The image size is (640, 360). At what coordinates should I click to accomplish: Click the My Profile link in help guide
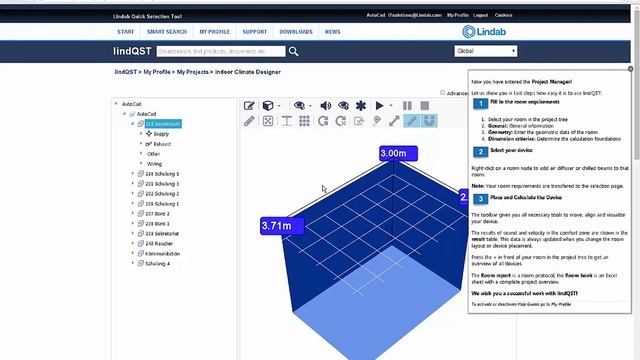point(561,304)
